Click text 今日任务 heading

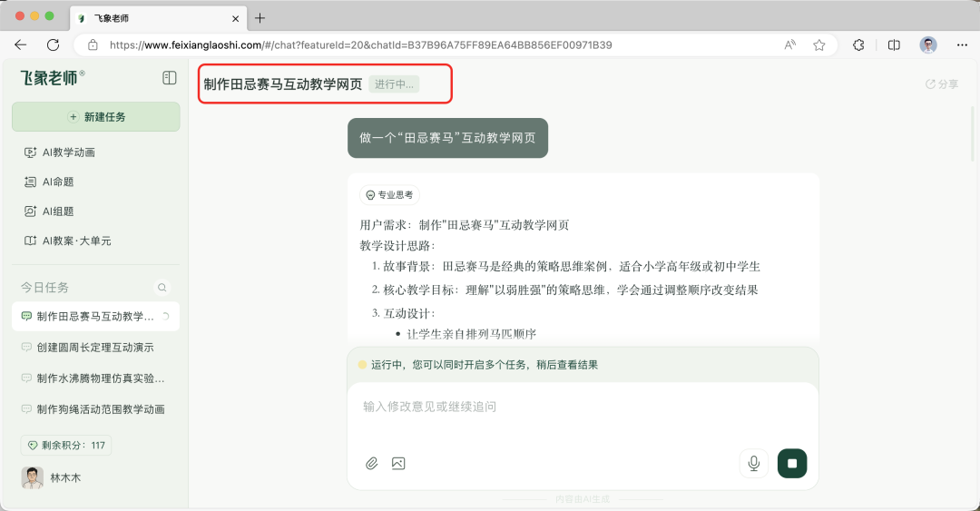point(45,288)
